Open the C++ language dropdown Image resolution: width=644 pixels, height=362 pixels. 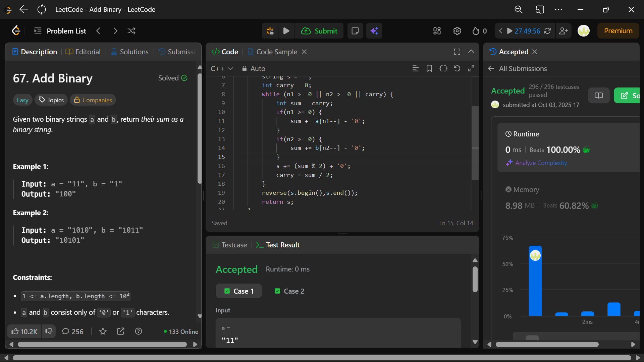point(222,68)
